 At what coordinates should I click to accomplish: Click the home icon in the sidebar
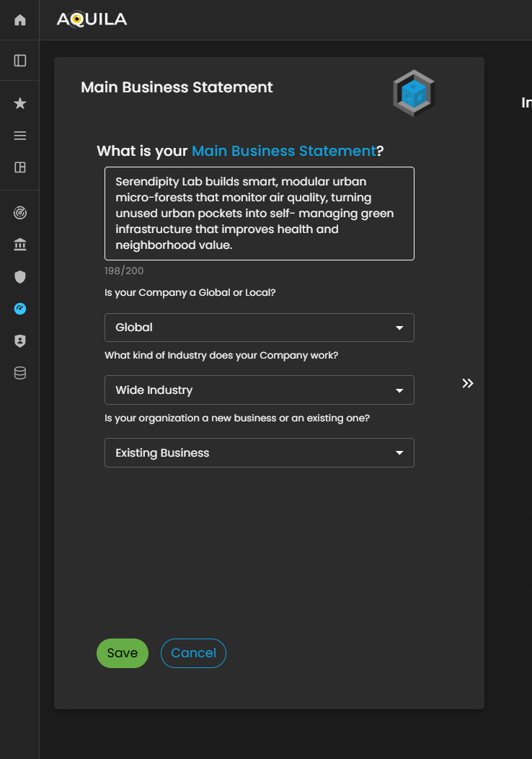(x=20, y=20)
